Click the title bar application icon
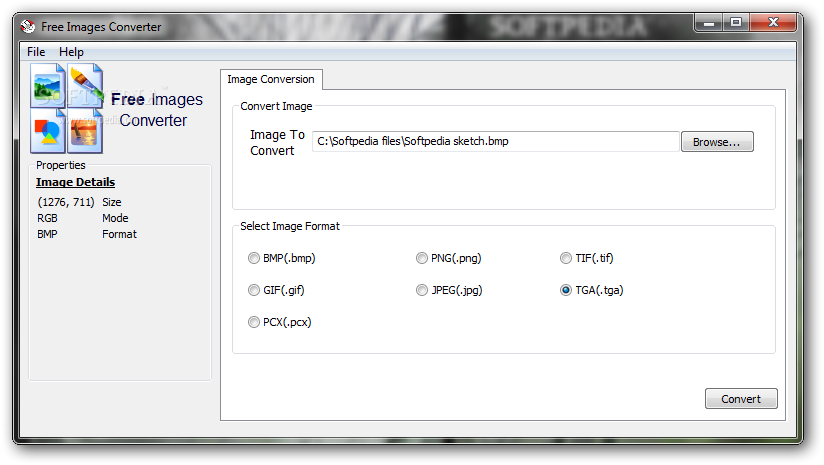824x465 pixels. pyautogui.click(x=28, y=26)
